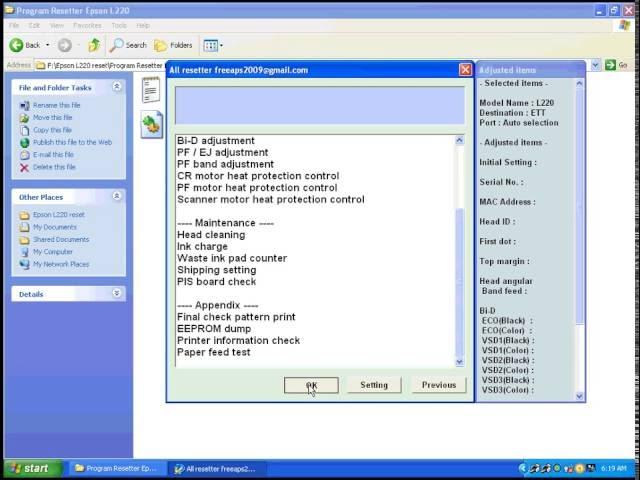Viewport: 640px width, 480px height.
Task: Click Rename this file task
Action: pyautogui.click(x=56, y=105)
